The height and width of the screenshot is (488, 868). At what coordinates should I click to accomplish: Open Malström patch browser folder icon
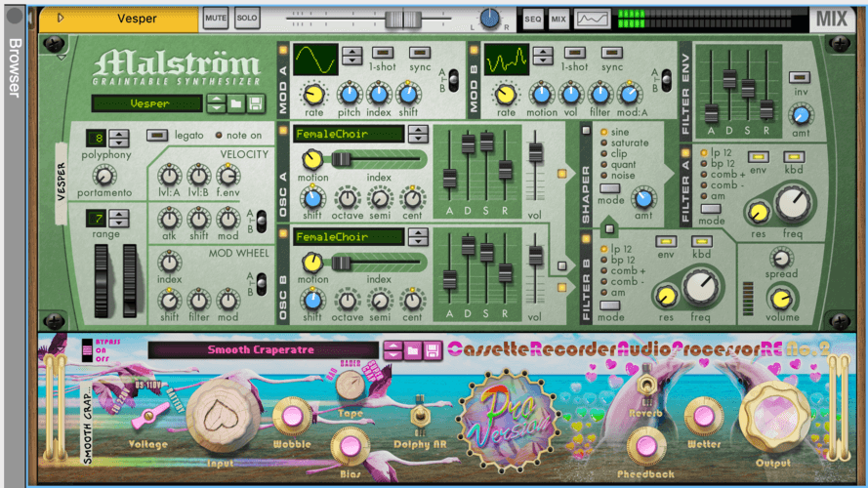coord(236,103)
